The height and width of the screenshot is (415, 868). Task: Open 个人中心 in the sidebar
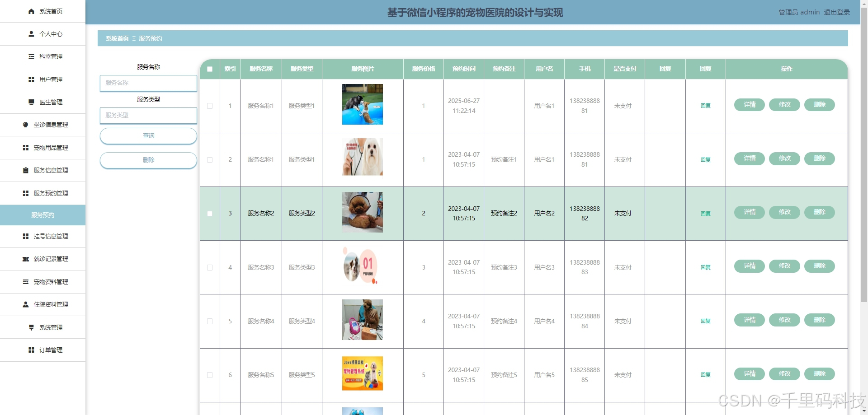42,34
